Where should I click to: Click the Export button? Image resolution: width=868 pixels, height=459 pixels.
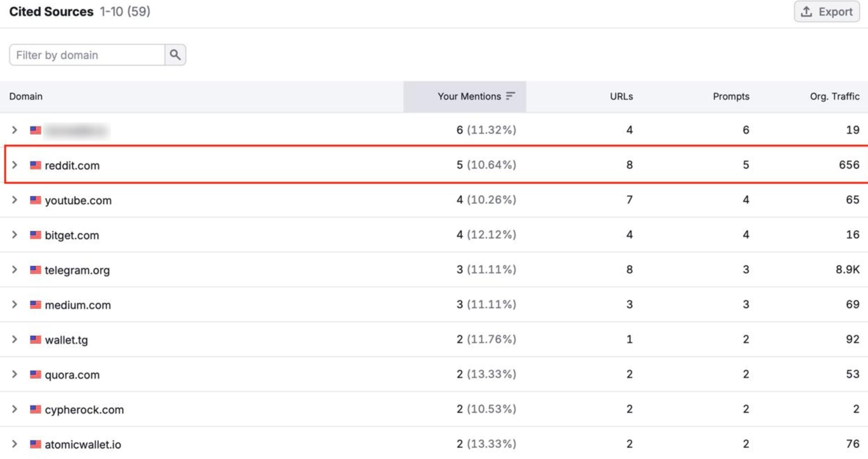[x=826, y=12]
